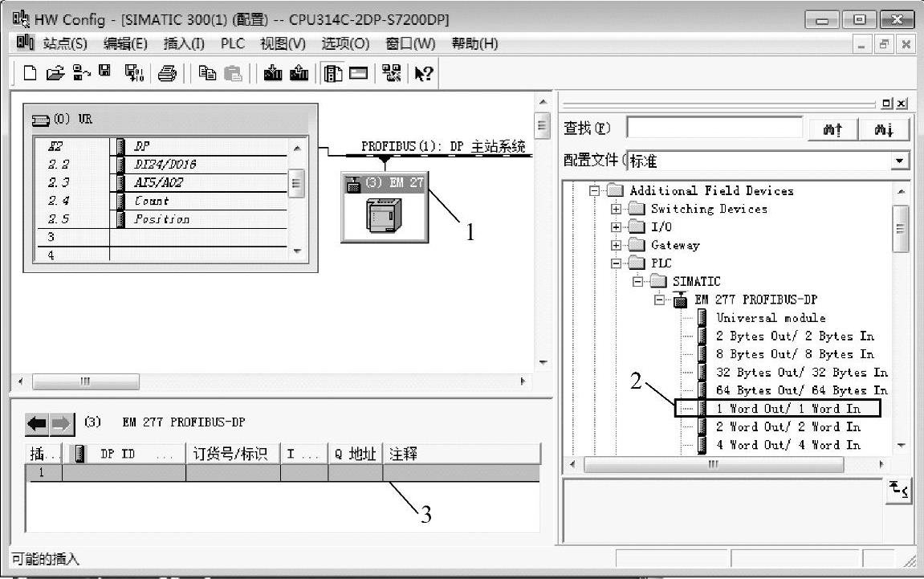Viewport: 924px width, 579px height.
Task: Select the Count rack row
Action: click(x=161, y=201)
